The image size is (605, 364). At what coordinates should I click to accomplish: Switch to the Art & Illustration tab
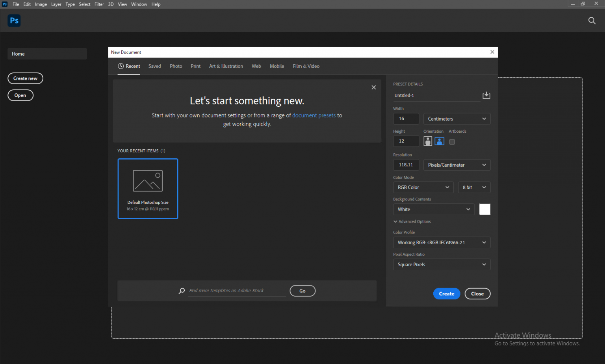(226, 66)
